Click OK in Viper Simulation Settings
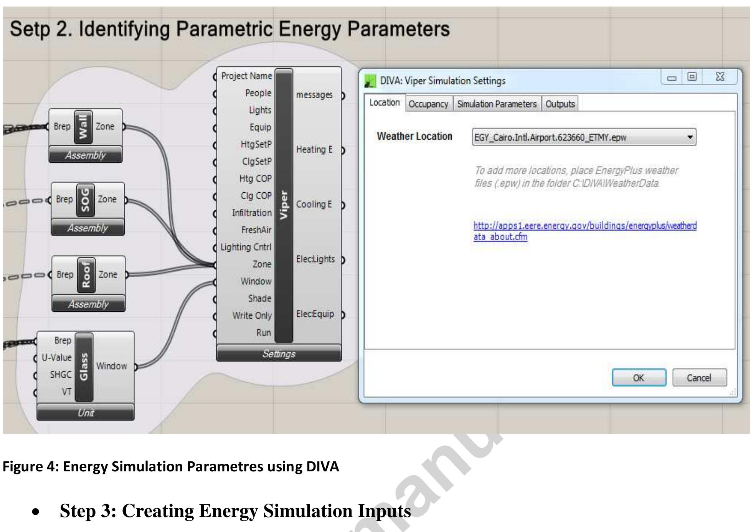Image resolution: width=756 pixels, height=532 pixels. pyautogui.click(x=639, y=378)
